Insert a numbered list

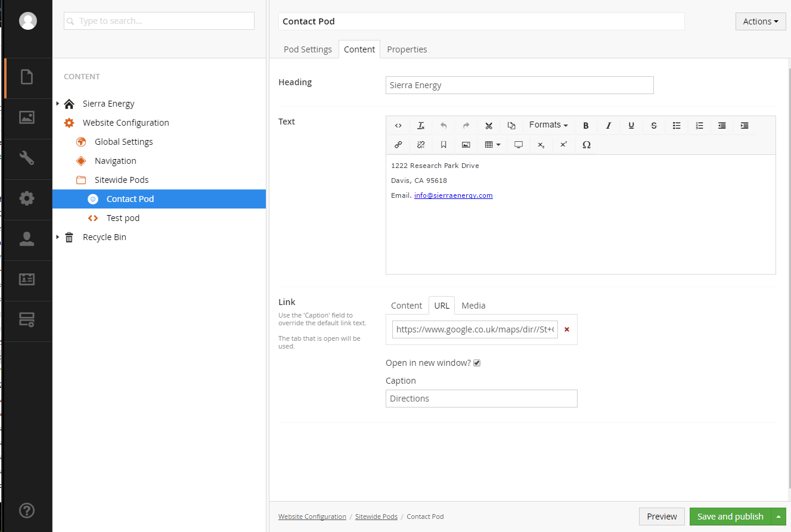pyautogui.click(x=699, y=126)
